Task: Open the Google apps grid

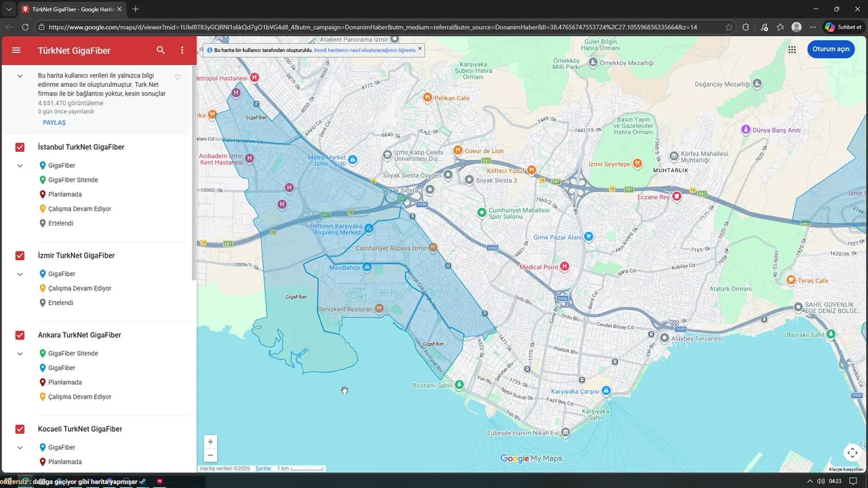Action: (x=792, y=49)
